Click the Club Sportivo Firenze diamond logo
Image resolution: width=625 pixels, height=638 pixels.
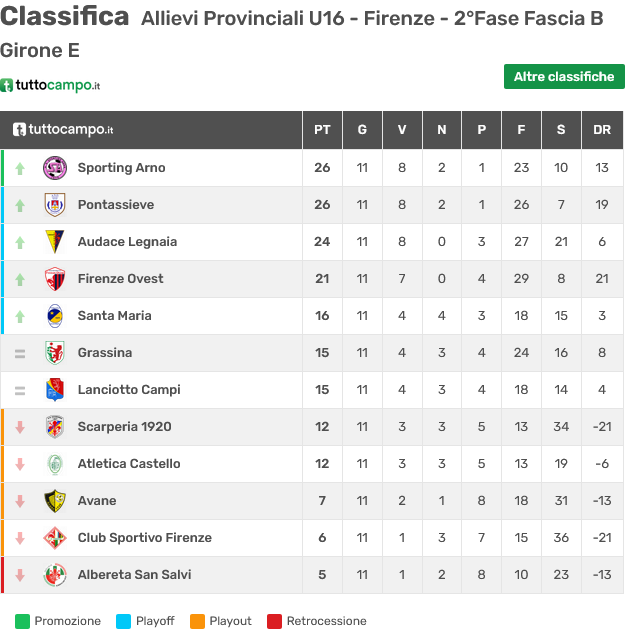tap(55, 537)
